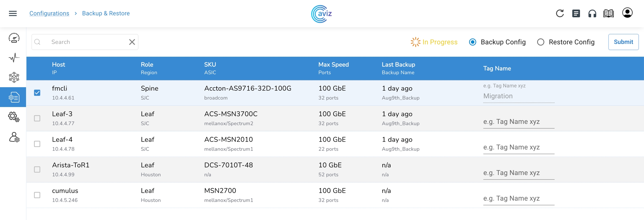
Task: Open the gears settings icon in sidebar
Action: pos(14,117)
